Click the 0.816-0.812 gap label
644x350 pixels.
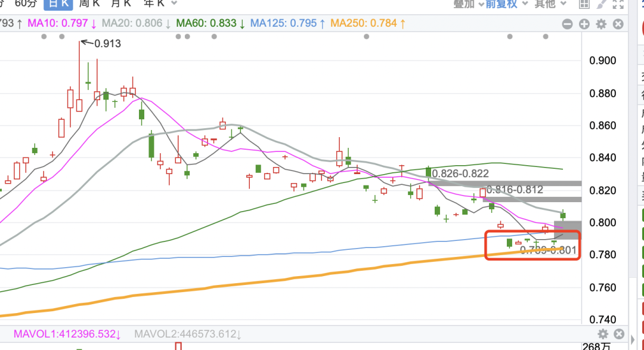[515, 190]
